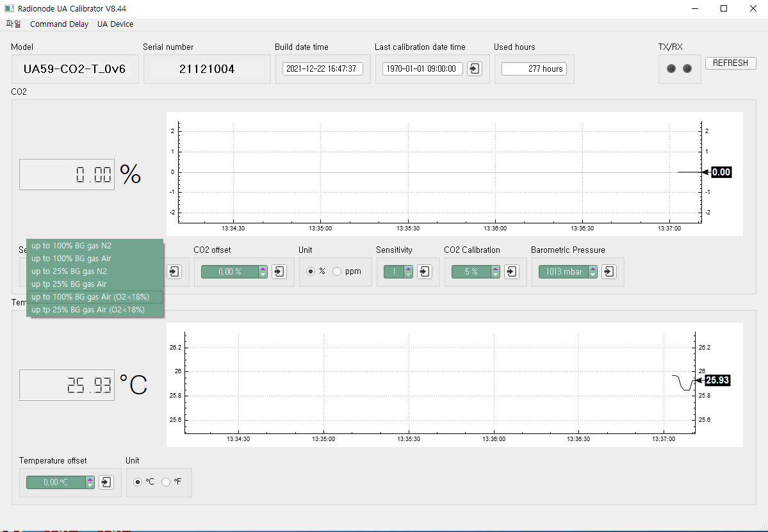768x532 pixels.
Task: Click the apply icon beside Last calibration date time
Action: tap(474, 69)
